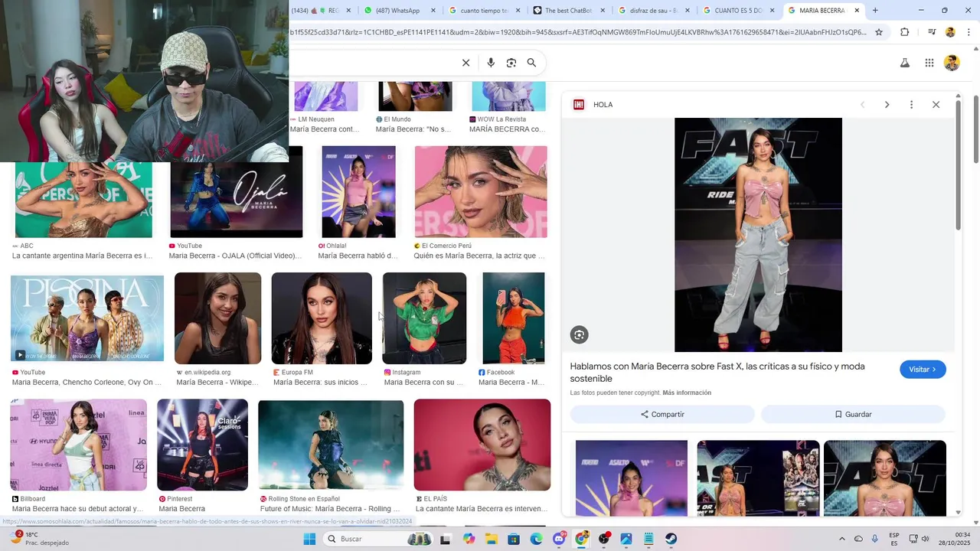Open the Facebook result image
Image resolution: width=980 pixels, height=551 pixels.
514,318
